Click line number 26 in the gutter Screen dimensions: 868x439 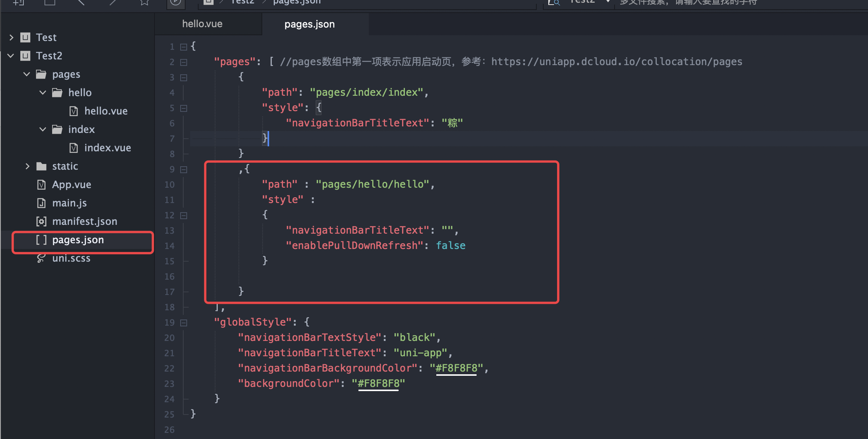click(x=169, y=430)
